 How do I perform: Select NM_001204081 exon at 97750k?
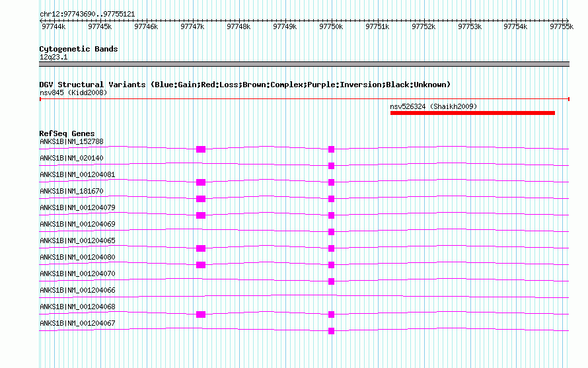click(331, 182)
